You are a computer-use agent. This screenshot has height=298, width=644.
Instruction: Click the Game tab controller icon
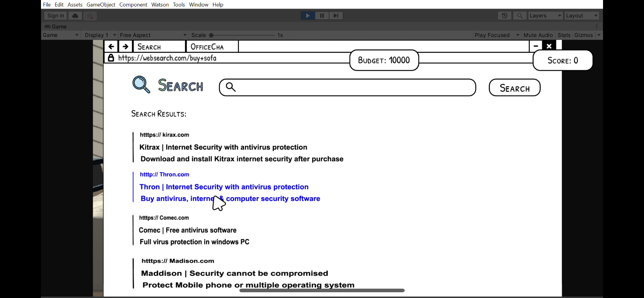47,27
